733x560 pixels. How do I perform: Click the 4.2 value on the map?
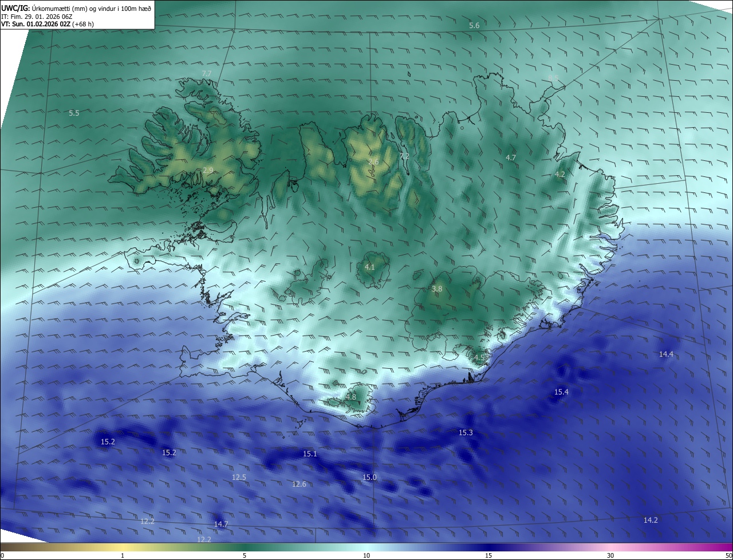point(560,174)
